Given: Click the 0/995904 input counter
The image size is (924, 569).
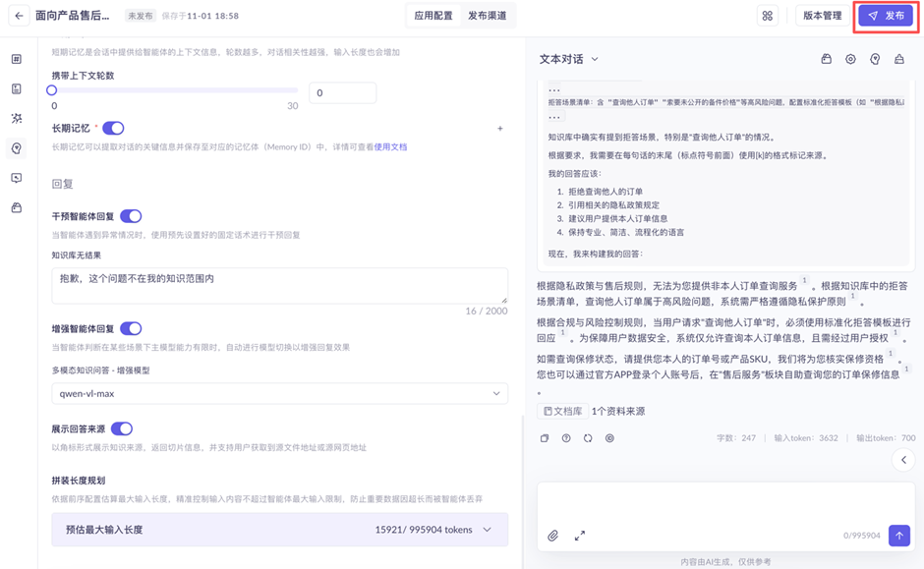Looking at the screenshot, I should 861,536.
